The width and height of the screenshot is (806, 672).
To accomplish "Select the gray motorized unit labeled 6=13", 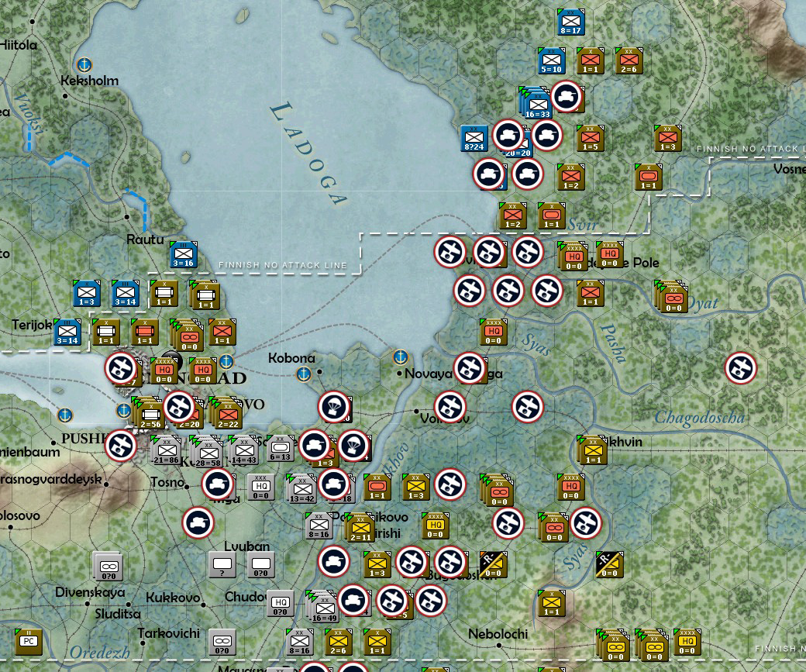I will point(280,449).
